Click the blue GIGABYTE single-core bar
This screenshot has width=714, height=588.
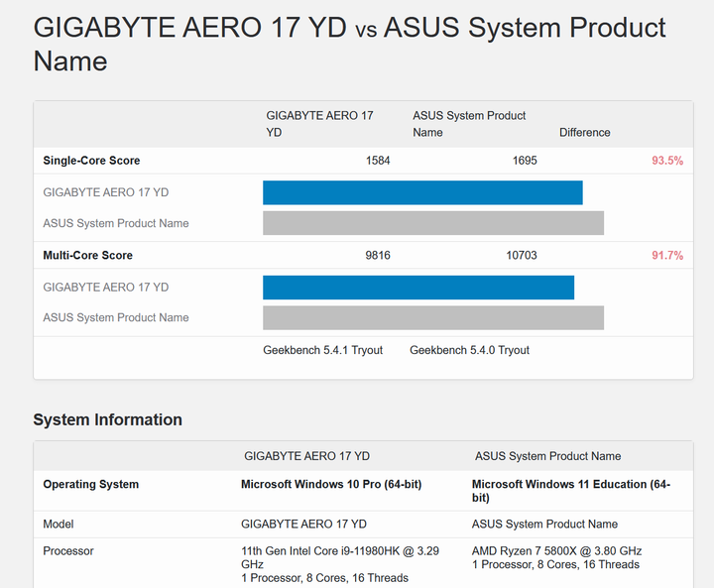point(422,192)
